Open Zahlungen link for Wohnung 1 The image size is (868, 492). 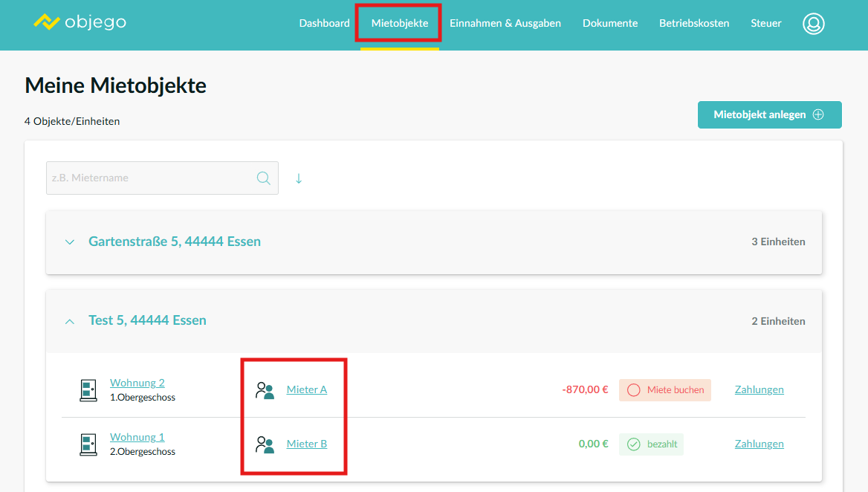pyautogui.click(x=759, y=444)
